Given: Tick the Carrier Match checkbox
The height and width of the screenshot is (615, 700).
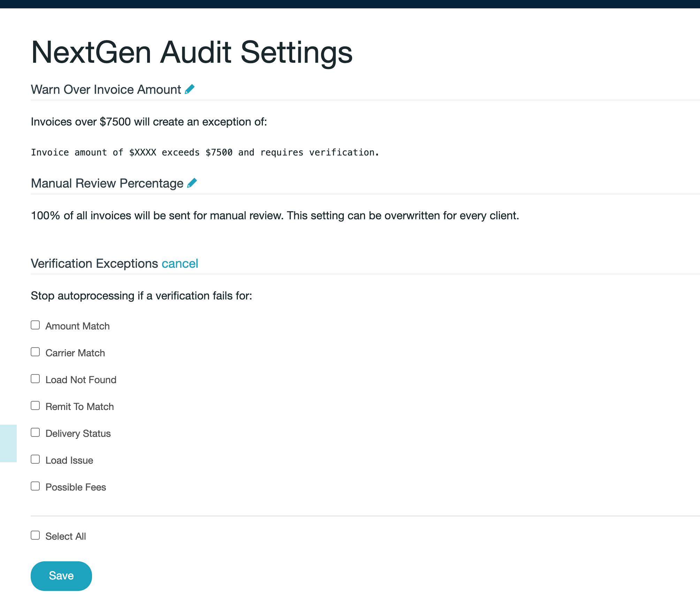Looking at the screenshot, I should (35, 352).
